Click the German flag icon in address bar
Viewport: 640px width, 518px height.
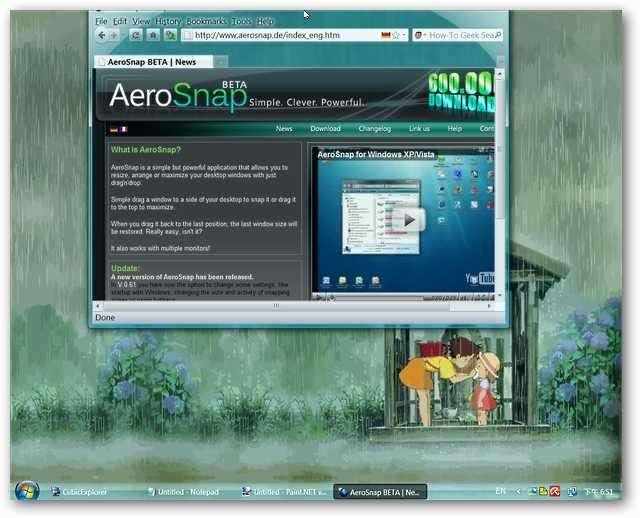pyautogui.click(x=385, y=36)
